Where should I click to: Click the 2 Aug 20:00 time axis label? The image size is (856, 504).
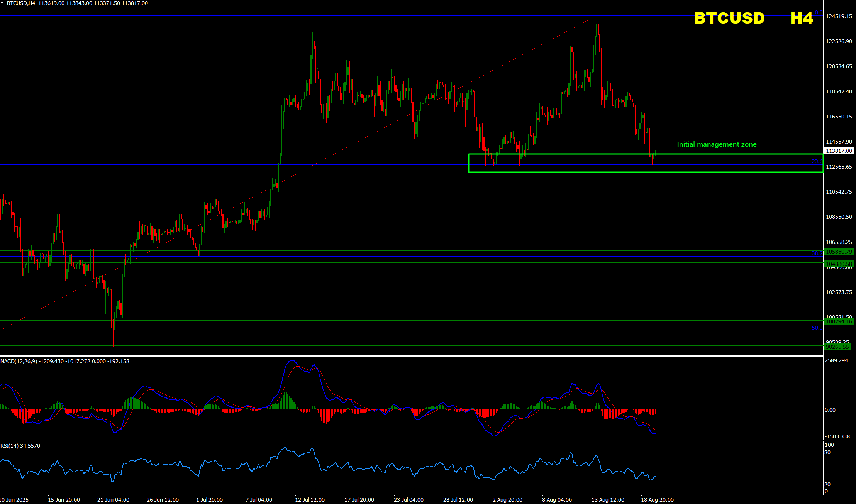pyautogui.click(x=507, y=500)
